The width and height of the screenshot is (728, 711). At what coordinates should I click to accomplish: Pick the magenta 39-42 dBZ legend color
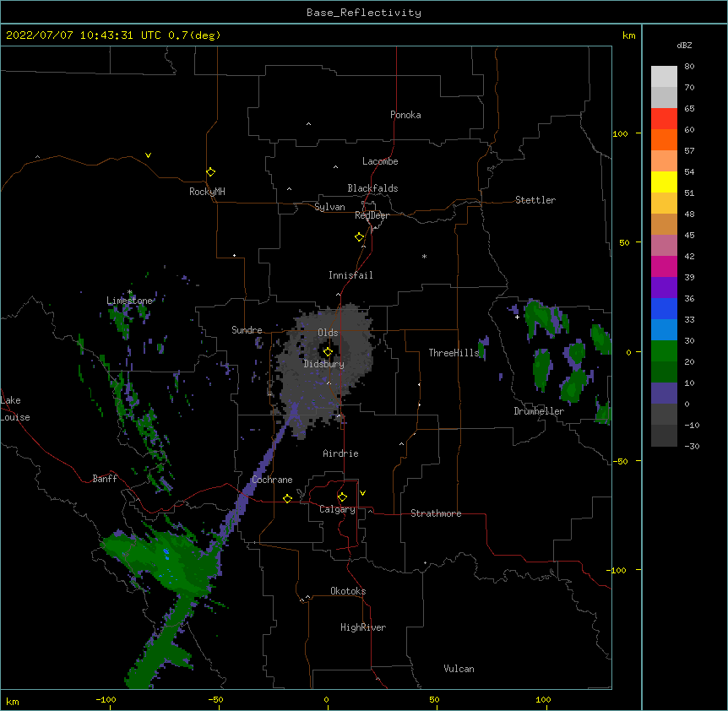point(664,266)
